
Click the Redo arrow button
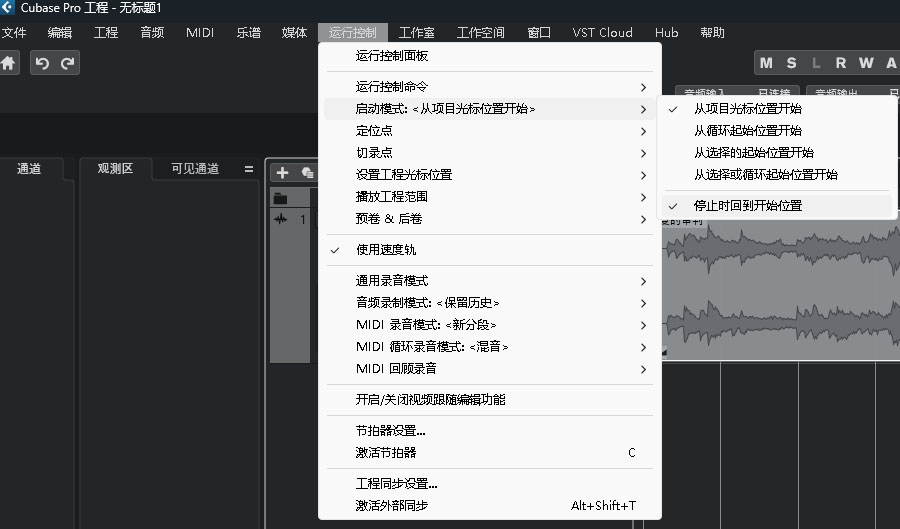(67, 63)
